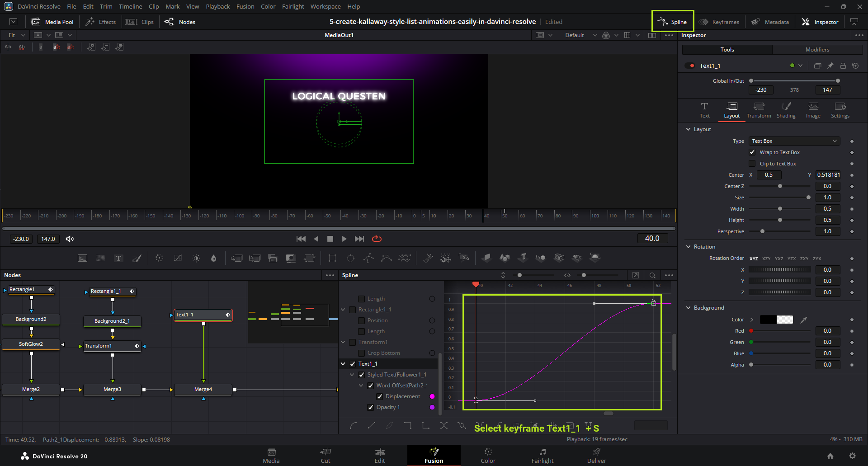
Task: Click the background color eyedropper
Action: 803,320
